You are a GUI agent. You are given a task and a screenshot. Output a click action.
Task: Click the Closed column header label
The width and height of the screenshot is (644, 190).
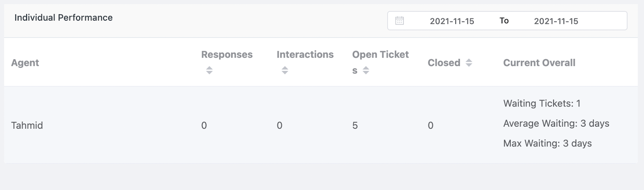[x=444, y=63]
